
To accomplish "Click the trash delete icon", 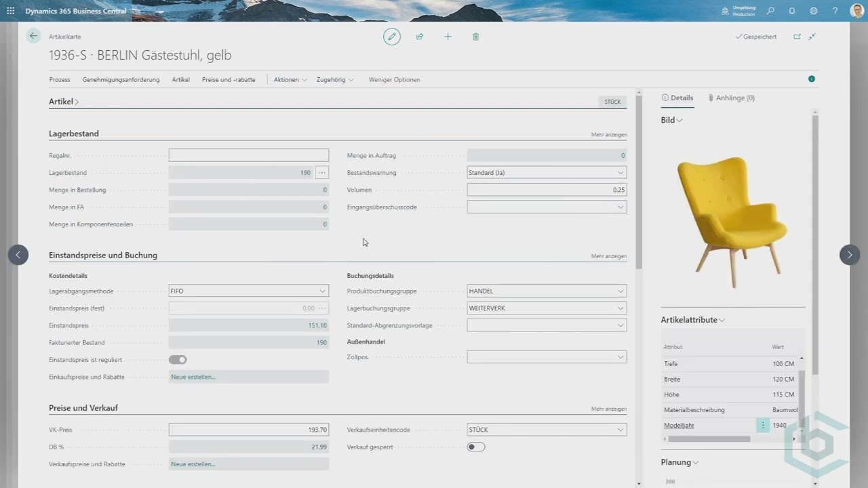I will [x=475, y=37].
